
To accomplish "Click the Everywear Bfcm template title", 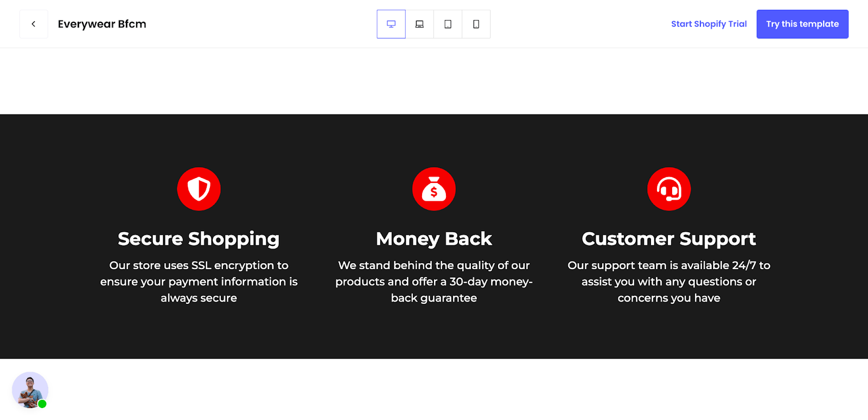I will [102, 24].
